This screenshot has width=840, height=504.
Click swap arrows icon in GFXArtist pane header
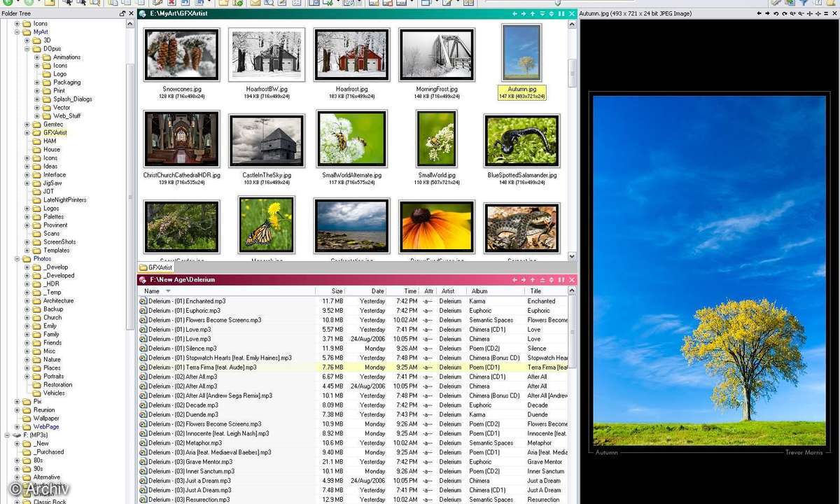552,13
